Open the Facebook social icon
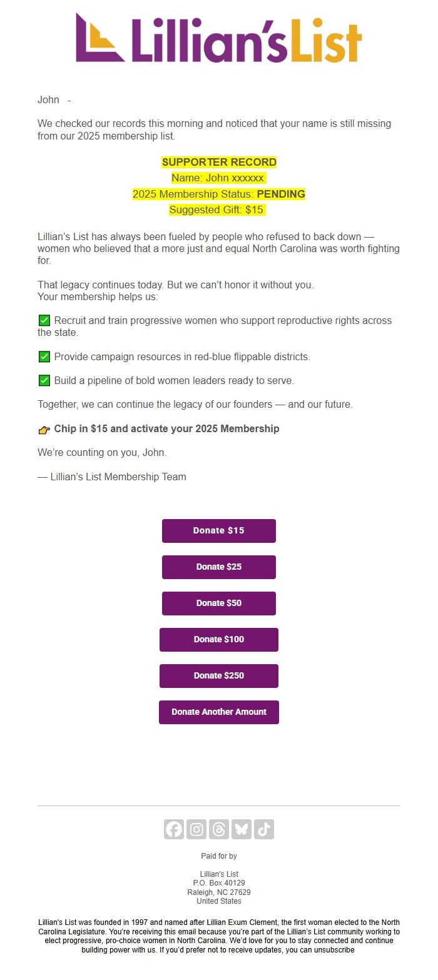Image resolution: width=438 pixels, height=980 pixels. click(x=174, y=829)
